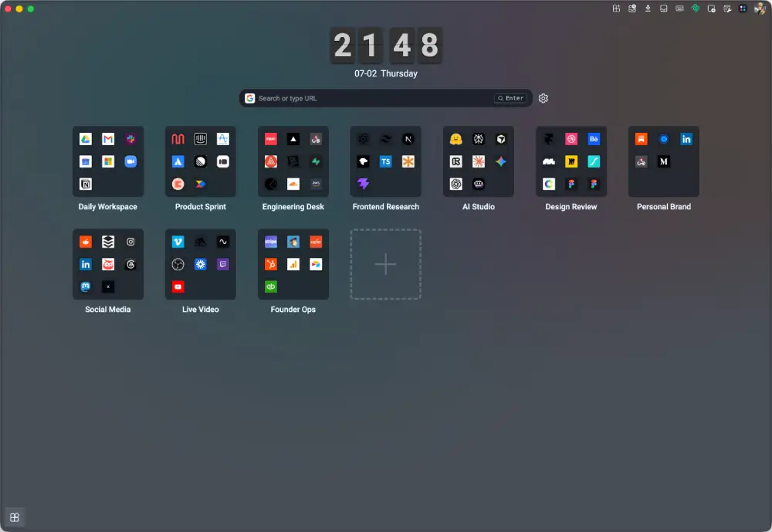Open LinkedIn in Personal Brand
The width and height of the screenshot is (772, 532).
click(x=686, y=139)
